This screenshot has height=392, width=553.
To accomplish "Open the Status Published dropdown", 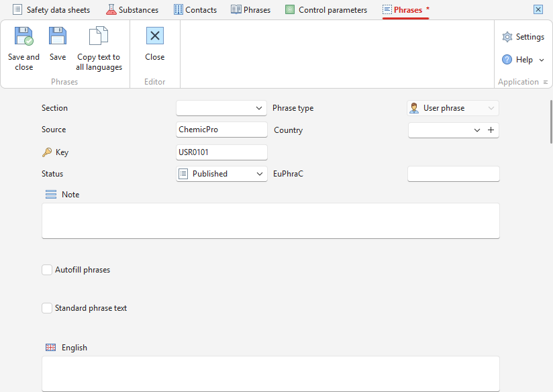I will click(x=221, y=174).
